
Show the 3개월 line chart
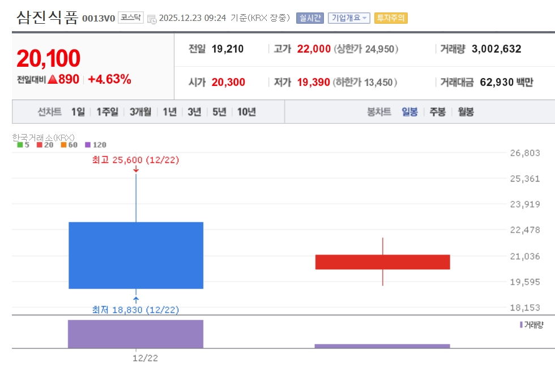pyautogui.click(x=140, y=112)
